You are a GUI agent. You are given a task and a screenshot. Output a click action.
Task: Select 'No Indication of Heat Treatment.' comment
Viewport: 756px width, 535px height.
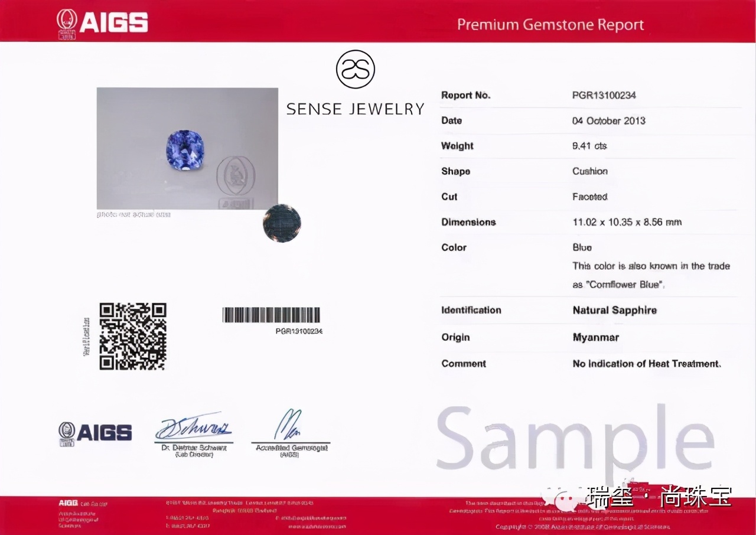point(647,364)
